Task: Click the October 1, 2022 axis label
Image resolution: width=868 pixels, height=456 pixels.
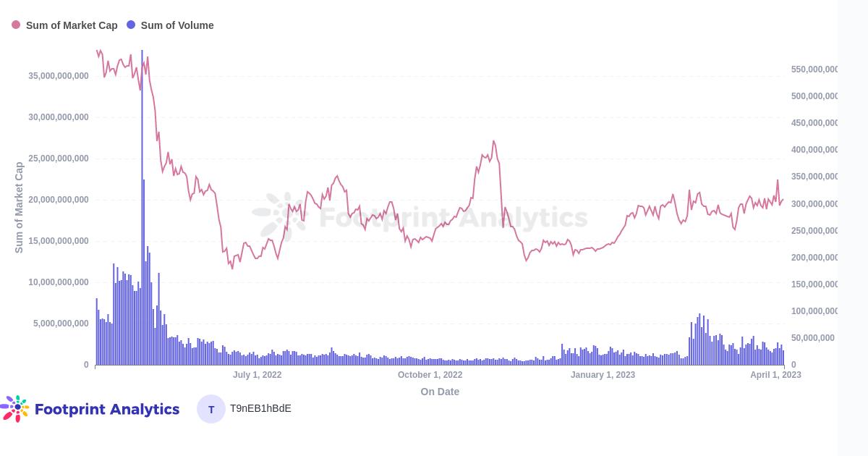Action: tap(430, 375)
